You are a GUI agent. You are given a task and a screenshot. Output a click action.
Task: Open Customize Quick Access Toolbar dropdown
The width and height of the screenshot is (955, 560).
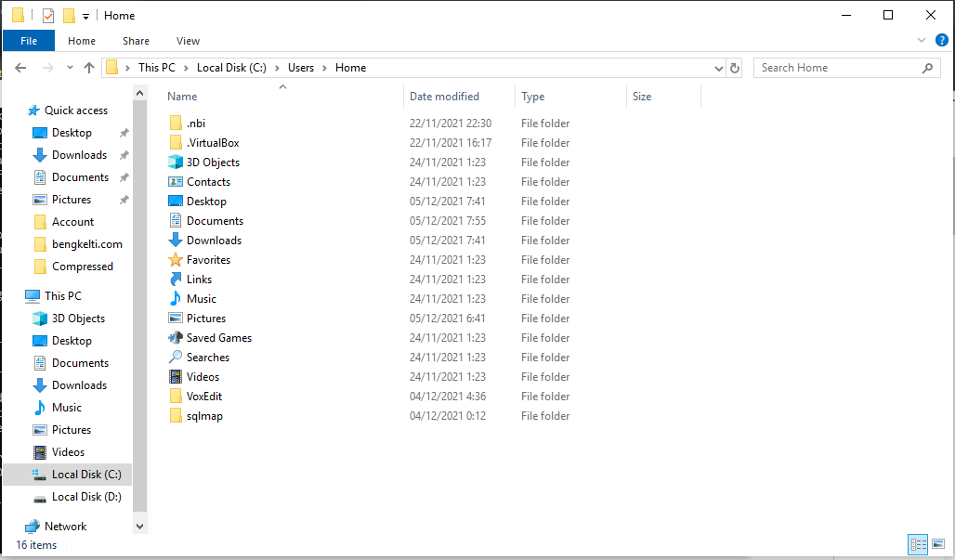tap(85, 17)
